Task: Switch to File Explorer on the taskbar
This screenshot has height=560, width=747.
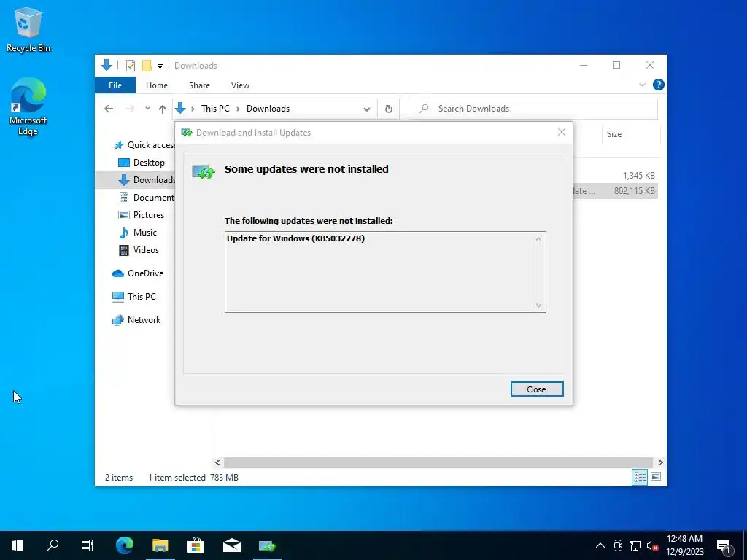Action: 160,545
